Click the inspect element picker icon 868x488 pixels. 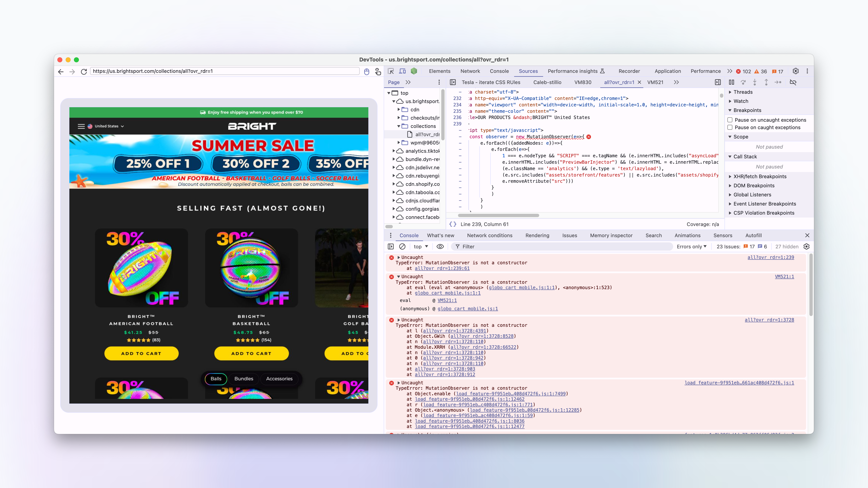pyautogui.click(x=391, y=71)
